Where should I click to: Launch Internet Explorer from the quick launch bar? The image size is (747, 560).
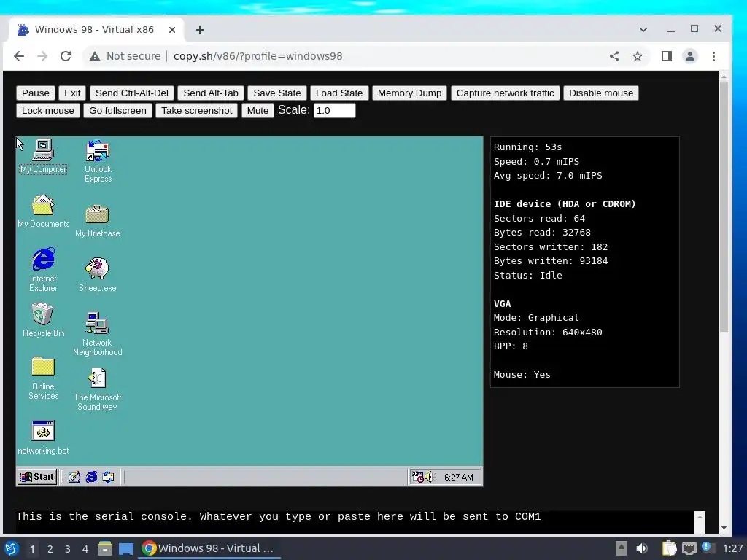click(91, 477)
